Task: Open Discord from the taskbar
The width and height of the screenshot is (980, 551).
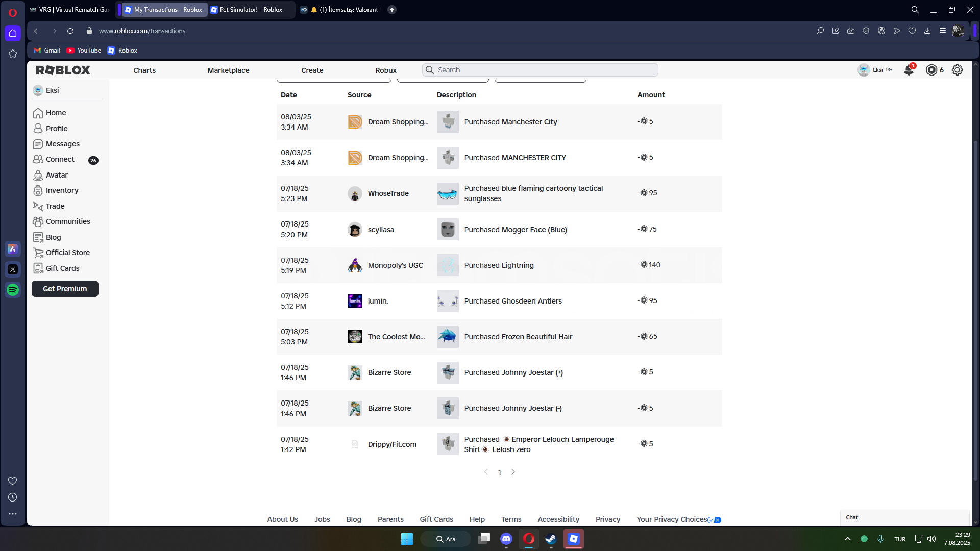Action: pyautogui.click(x=506, y=539)
